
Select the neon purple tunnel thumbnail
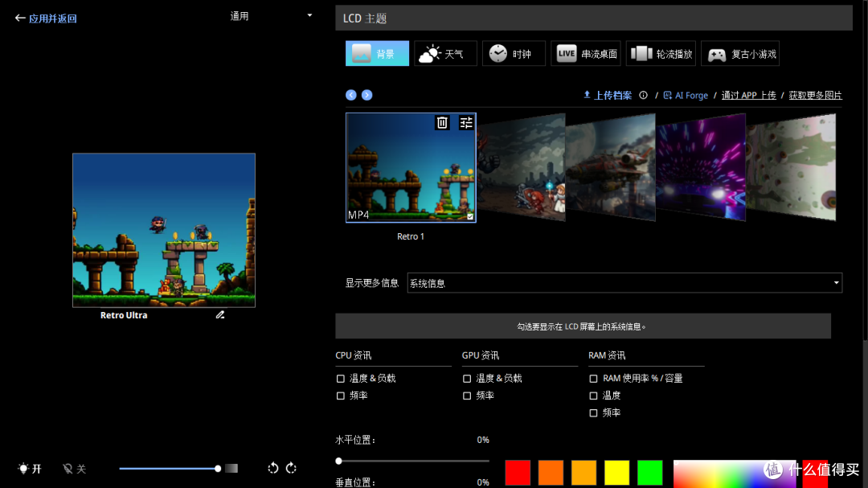(x=701, y=167)
